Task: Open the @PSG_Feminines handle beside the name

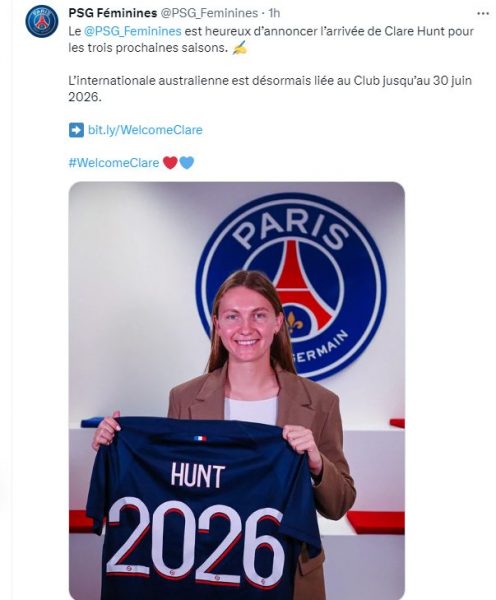Action: [209, 13]
